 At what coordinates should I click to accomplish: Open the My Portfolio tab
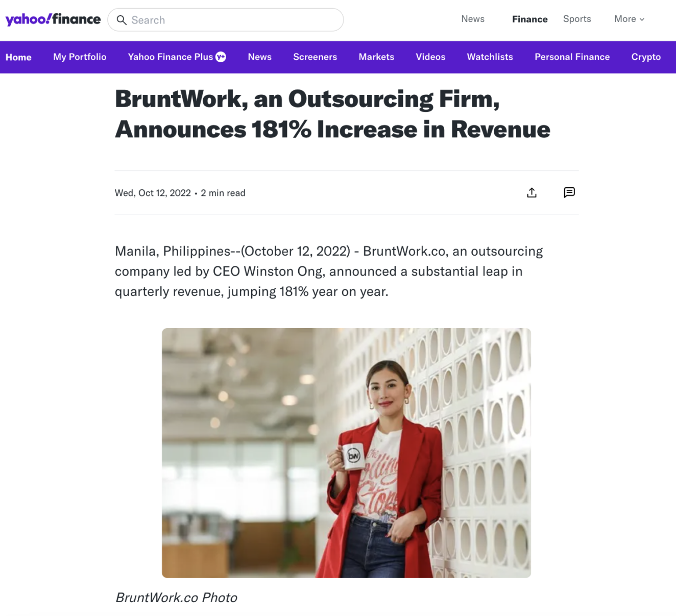pos(80,57)
